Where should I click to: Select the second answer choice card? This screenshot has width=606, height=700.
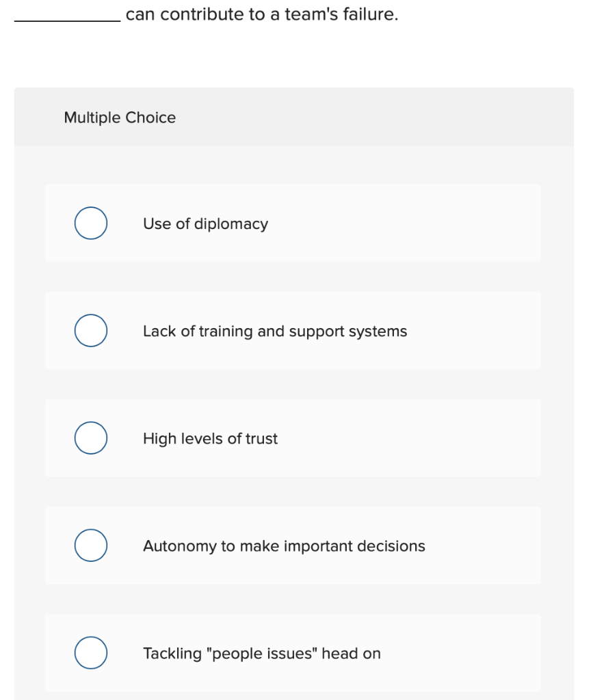pyautogui.click(x=293, y=330)
